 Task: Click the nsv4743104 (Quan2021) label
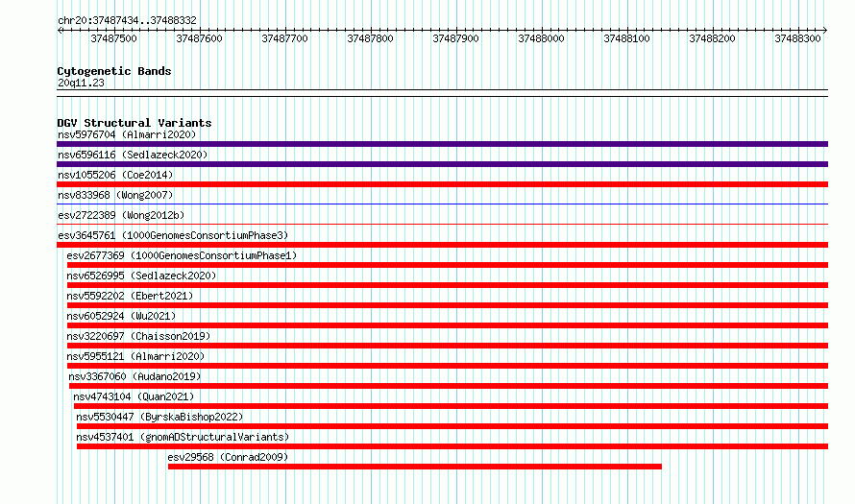pos(134,396)
